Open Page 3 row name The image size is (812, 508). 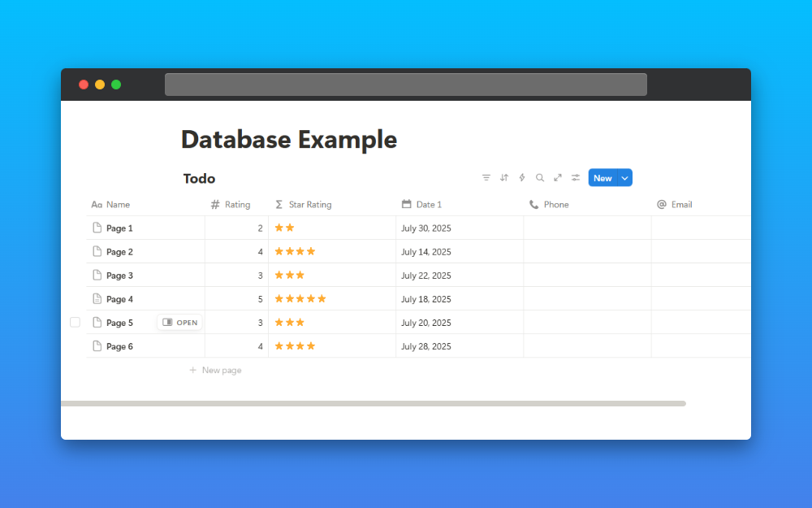(x=119, y=276)
